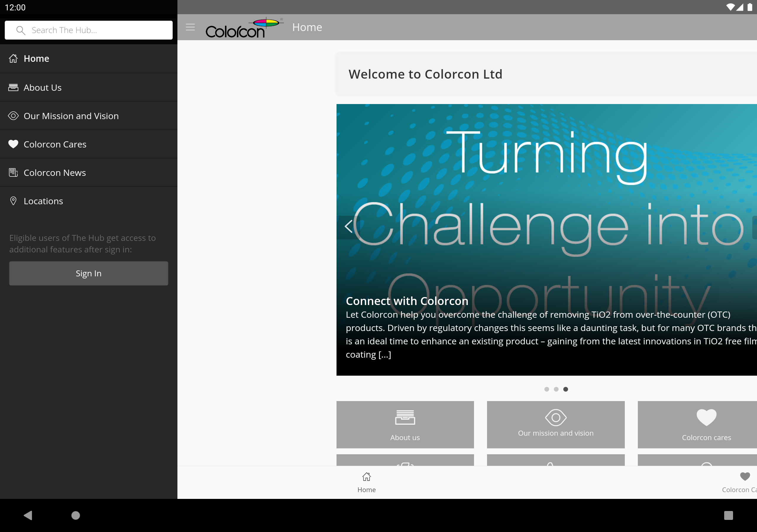Viewport: 757px width, 532px height.
Task: Focus the Search The Hub field
Action: point(88,30)
